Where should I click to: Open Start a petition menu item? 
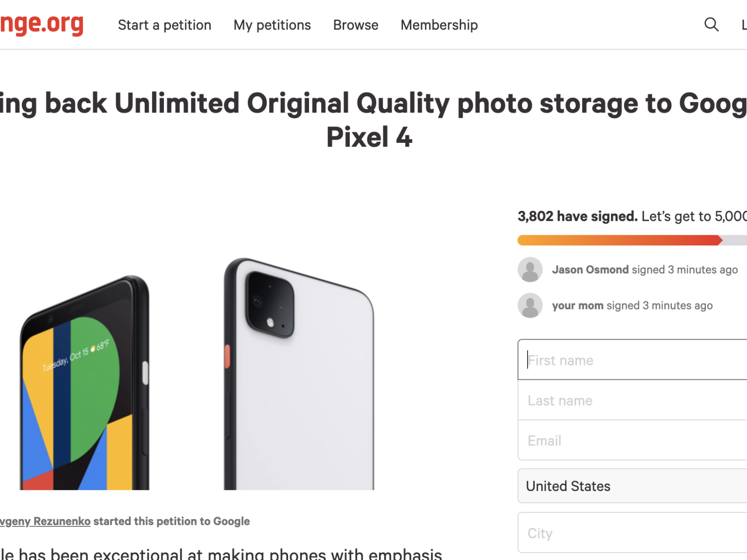click(164, 25)
